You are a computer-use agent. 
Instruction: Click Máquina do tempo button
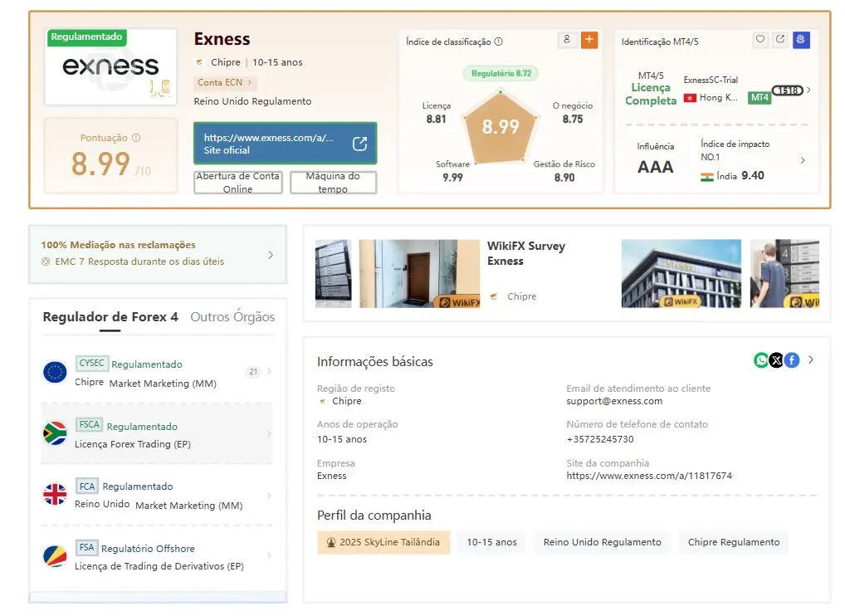click(333, 182)
